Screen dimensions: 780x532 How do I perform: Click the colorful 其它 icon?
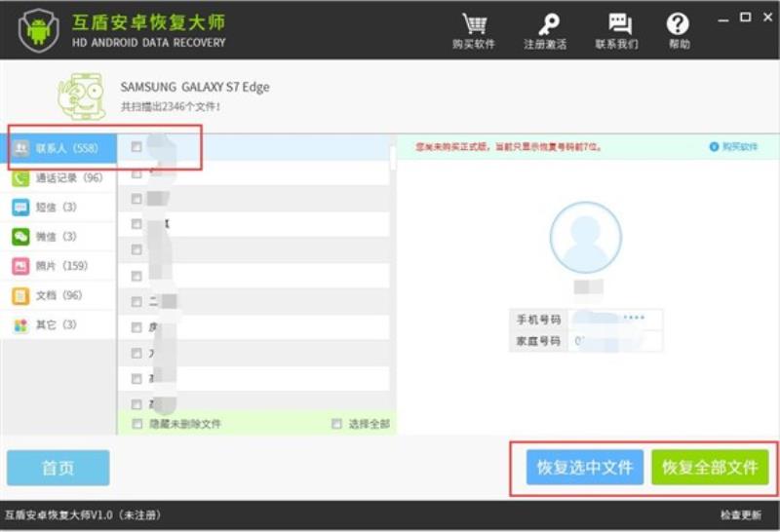[20, 325]
